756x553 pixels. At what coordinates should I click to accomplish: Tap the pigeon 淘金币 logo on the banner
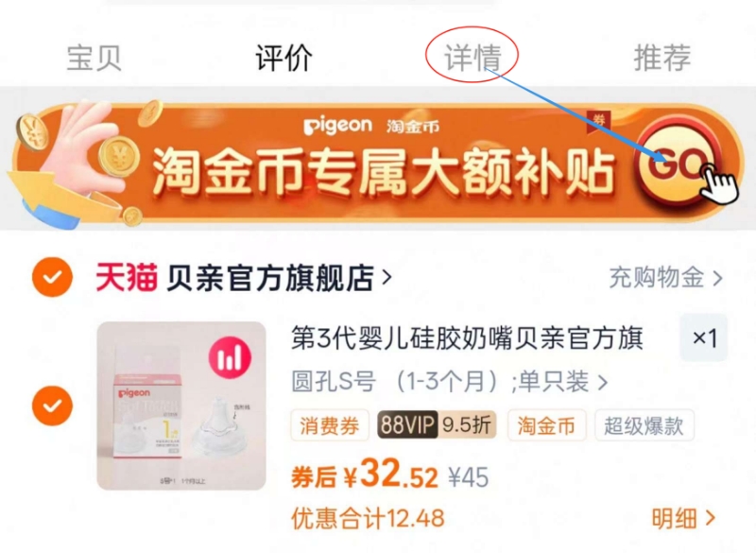(371, 126)
